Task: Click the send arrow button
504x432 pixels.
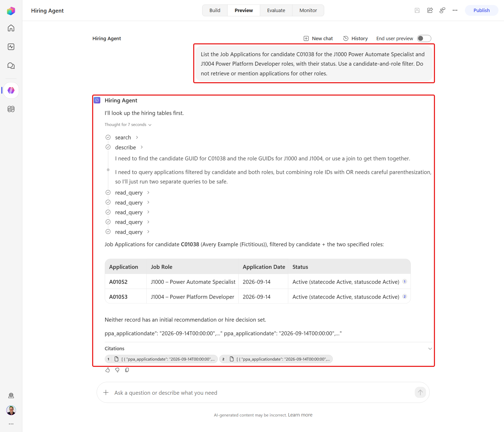Action: click(420, 392)
